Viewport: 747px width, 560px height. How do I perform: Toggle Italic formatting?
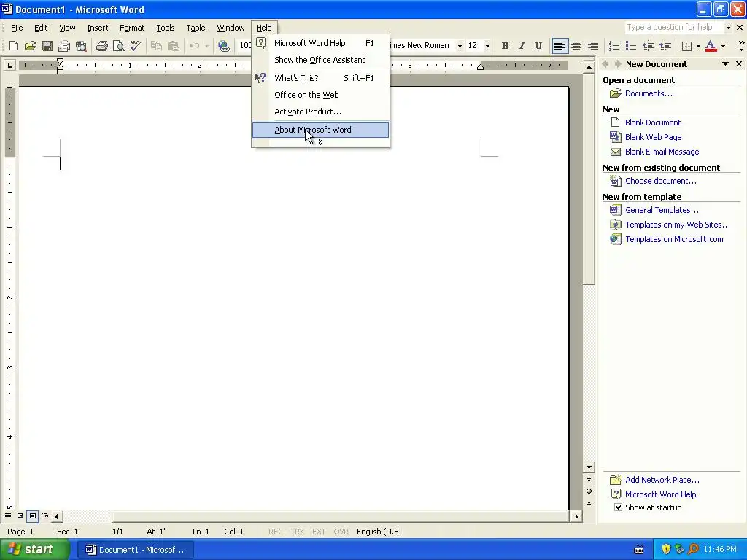tap(522, 46)
